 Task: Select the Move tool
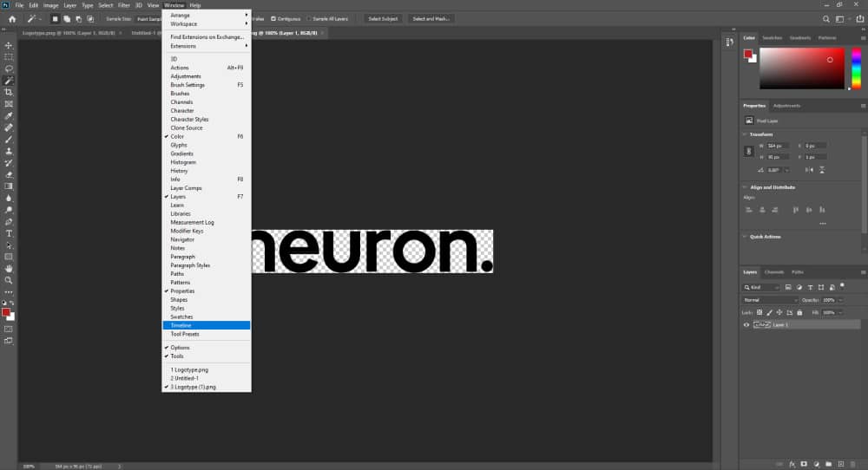9,45
